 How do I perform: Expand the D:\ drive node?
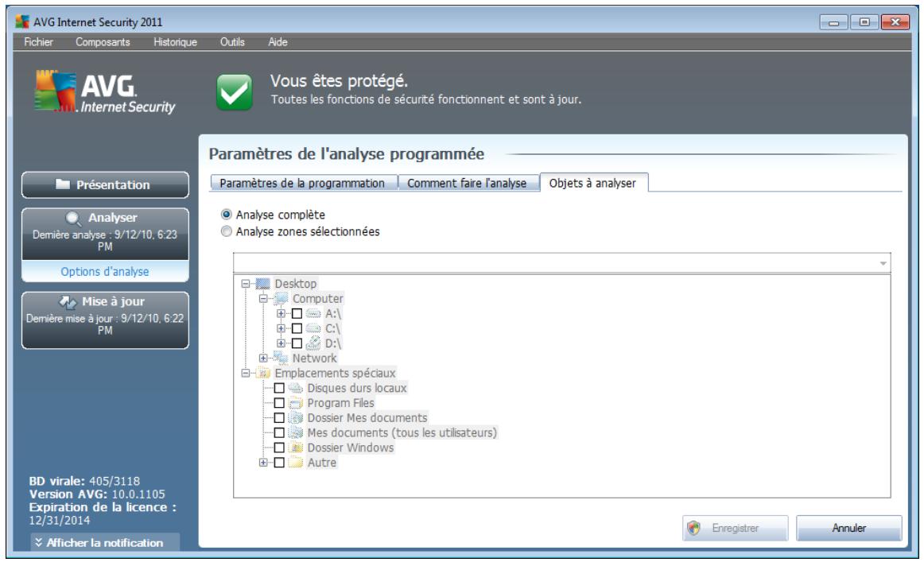tap(281, 343)
